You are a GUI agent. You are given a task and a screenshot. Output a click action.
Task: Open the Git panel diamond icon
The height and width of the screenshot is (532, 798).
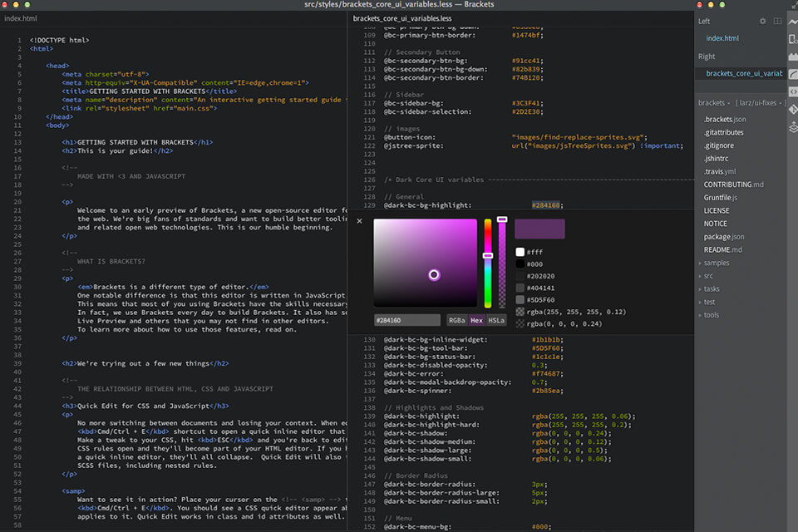click(792, 109)
